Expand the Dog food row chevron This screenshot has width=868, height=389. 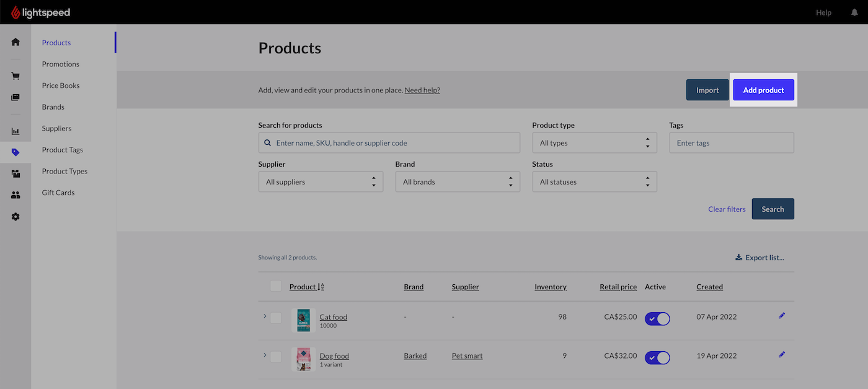(265, 355)
